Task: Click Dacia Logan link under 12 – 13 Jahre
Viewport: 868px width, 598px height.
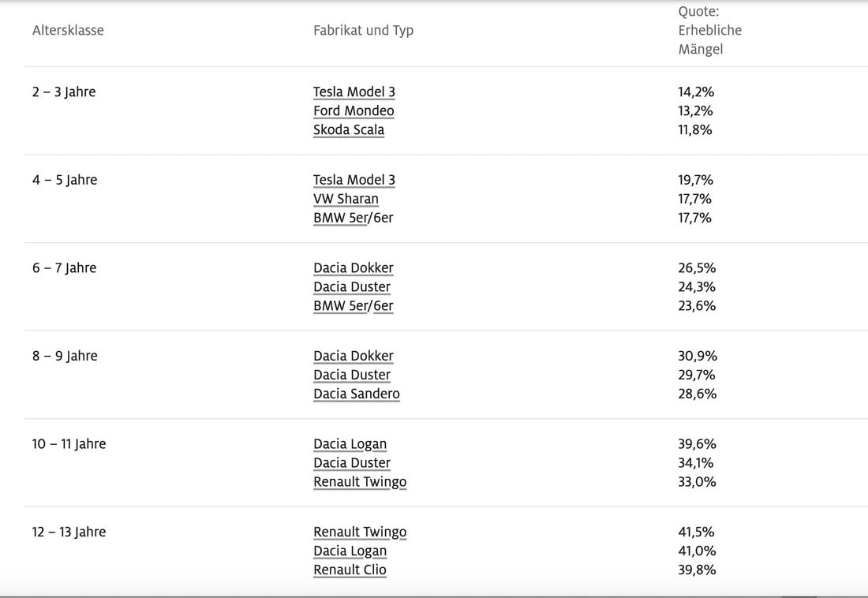Action: click(x=350, y=551)
